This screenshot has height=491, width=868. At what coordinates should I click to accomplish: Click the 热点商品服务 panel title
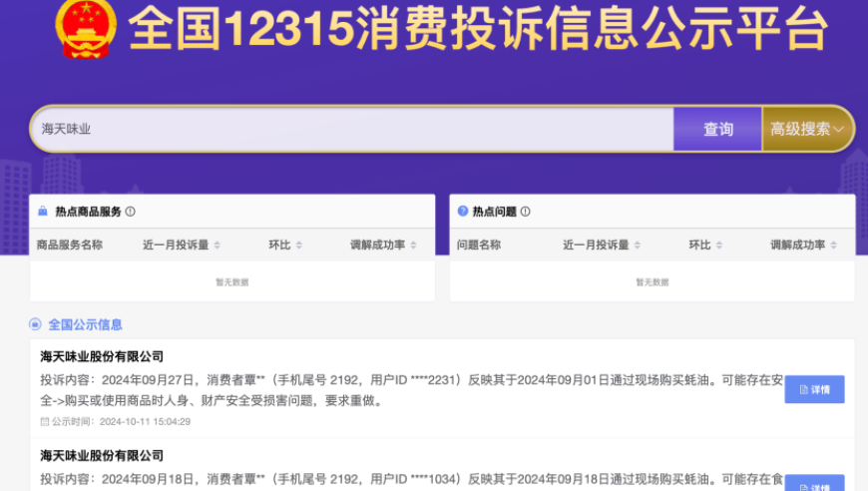(x=88, y=212)
